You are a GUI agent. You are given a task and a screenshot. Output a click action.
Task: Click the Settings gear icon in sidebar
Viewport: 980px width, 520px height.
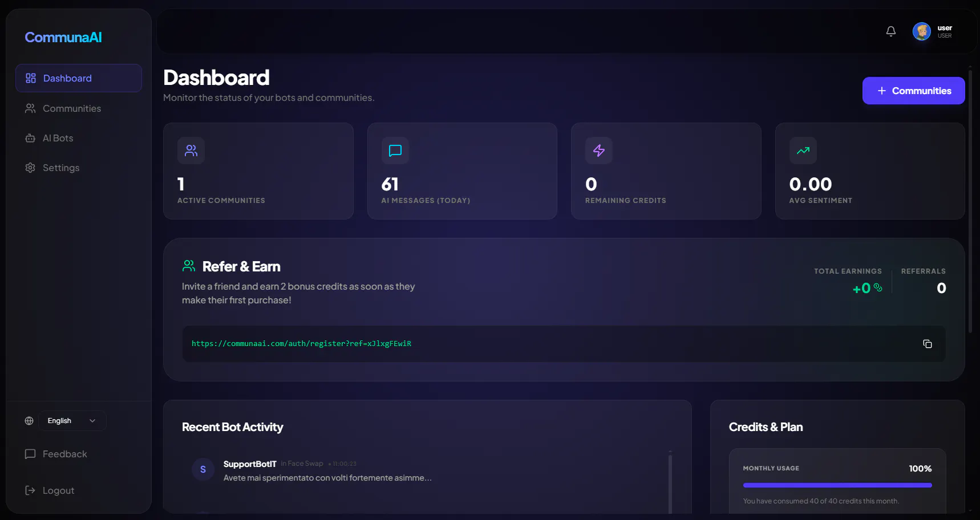click(30, 168)
